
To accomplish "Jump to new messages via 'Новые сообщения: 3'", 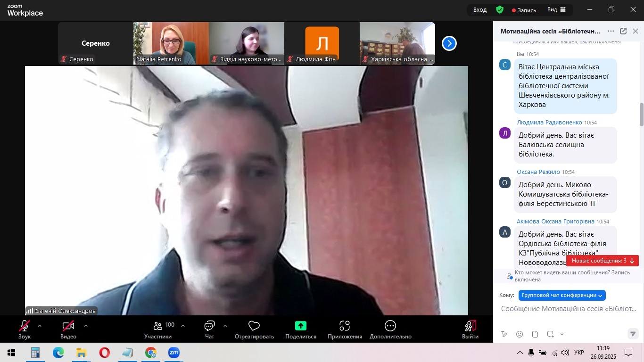I will [x=603, y=261].
